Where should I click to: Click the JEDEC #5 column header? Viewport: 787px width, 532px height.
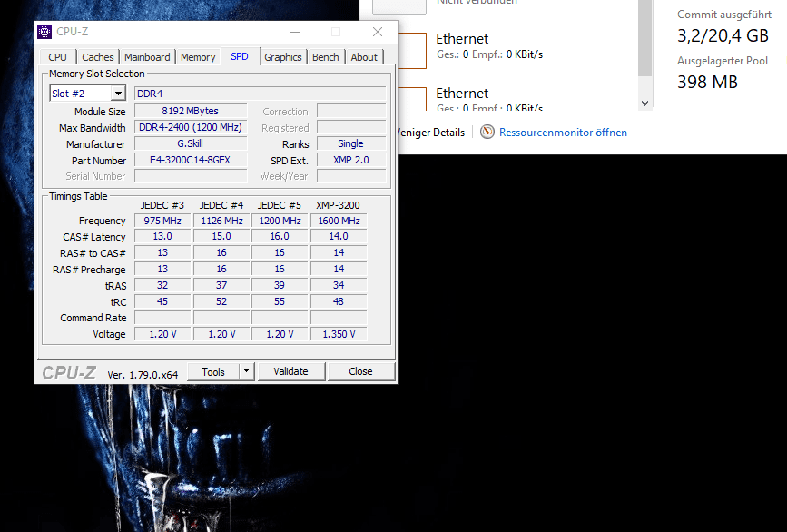[x=280, y=205]
